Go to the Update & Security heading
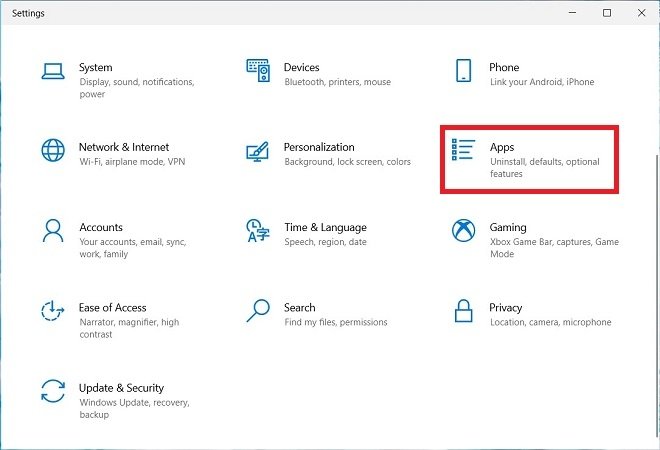The height and width of the screenshot is (450, 660). 121,388
